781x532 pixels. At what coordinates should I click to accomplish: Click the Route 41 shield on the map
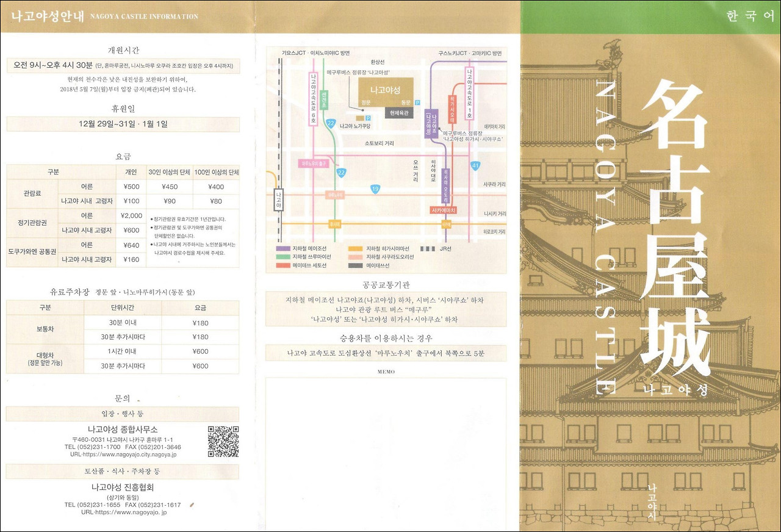(x=476, y=165)
